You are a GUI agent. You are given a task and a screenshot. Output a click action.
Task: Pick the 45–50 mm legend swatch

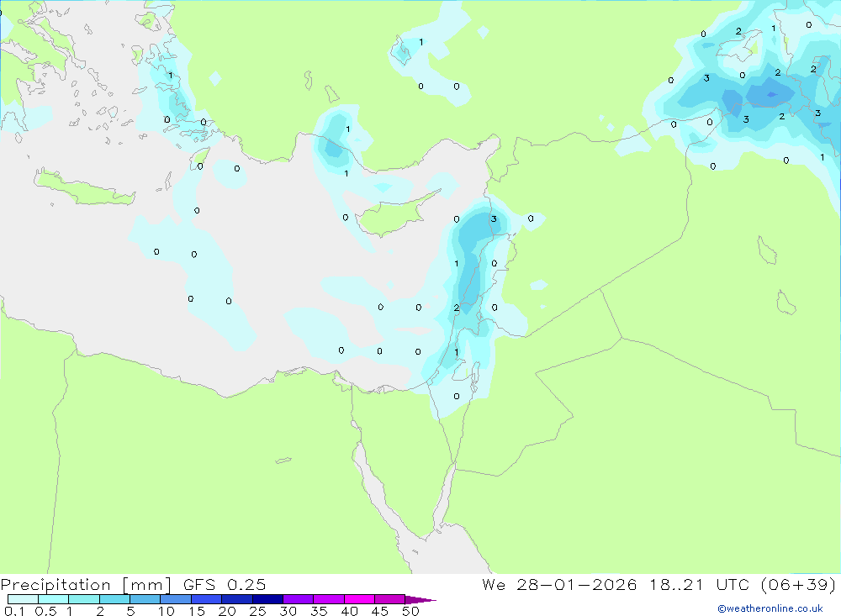390,599
